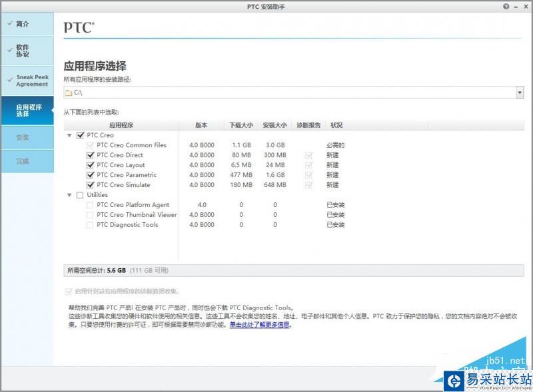Click the 648 MB install size cell

(275, 185)
